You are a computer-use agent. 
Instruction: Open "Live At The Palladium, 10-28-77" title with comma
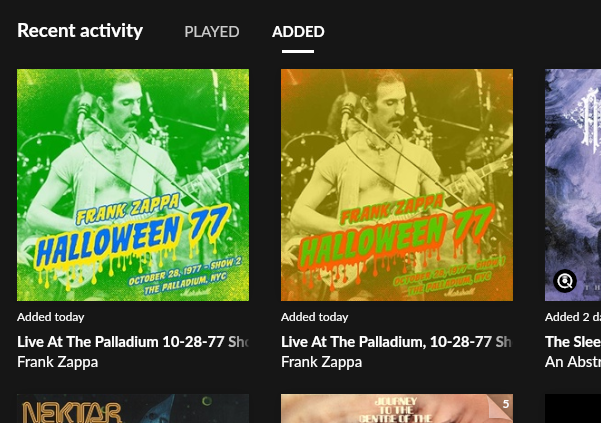[397, 342]
